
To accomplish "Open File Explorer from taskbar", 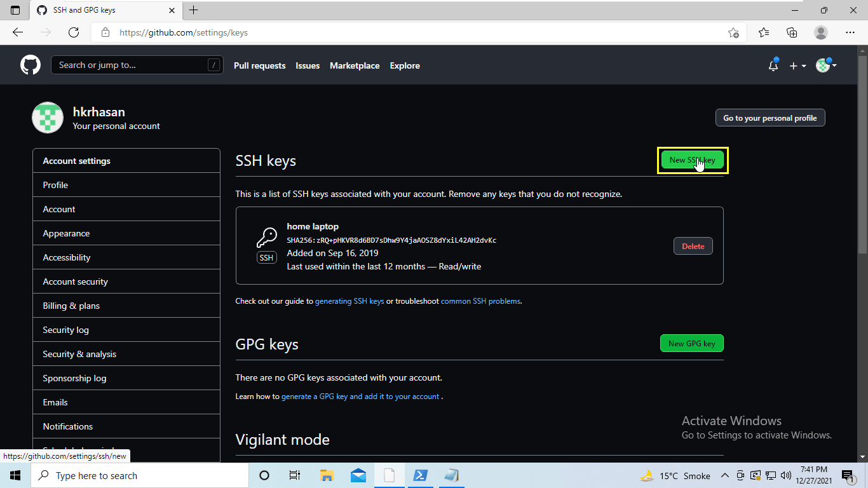I will [327, 475].
